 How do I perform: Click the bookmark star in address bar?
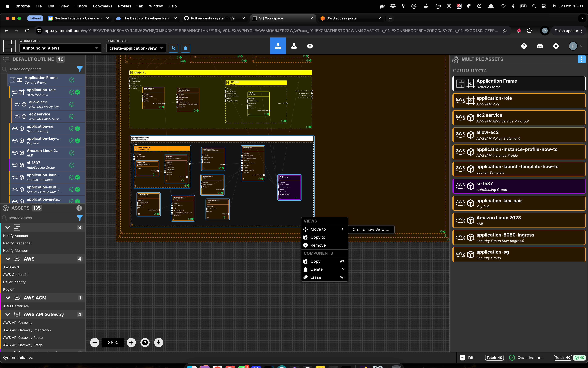[505, 31]
